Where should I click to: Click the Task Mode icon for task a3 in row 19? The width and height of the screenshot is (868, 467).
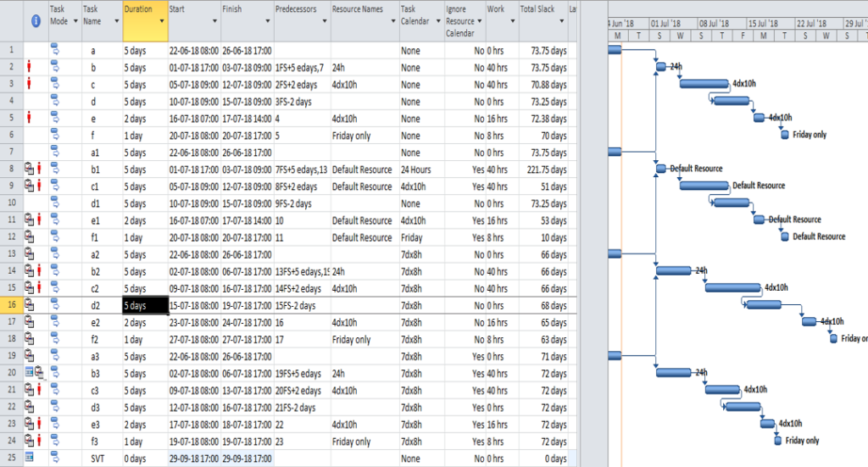[55, 356]
